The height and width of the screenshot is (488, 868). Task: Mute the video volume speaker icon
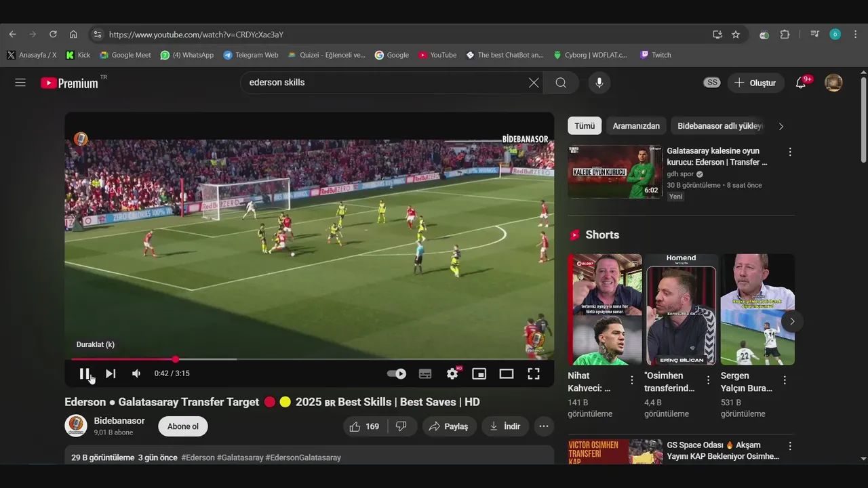pyautogui.click(x=136, y=373)
